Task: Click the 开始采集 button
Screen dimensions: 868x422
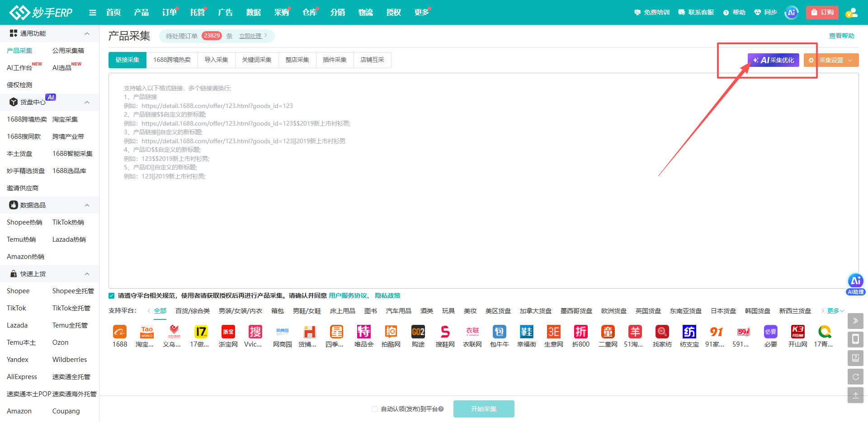Action: click(x=484, y=409)
